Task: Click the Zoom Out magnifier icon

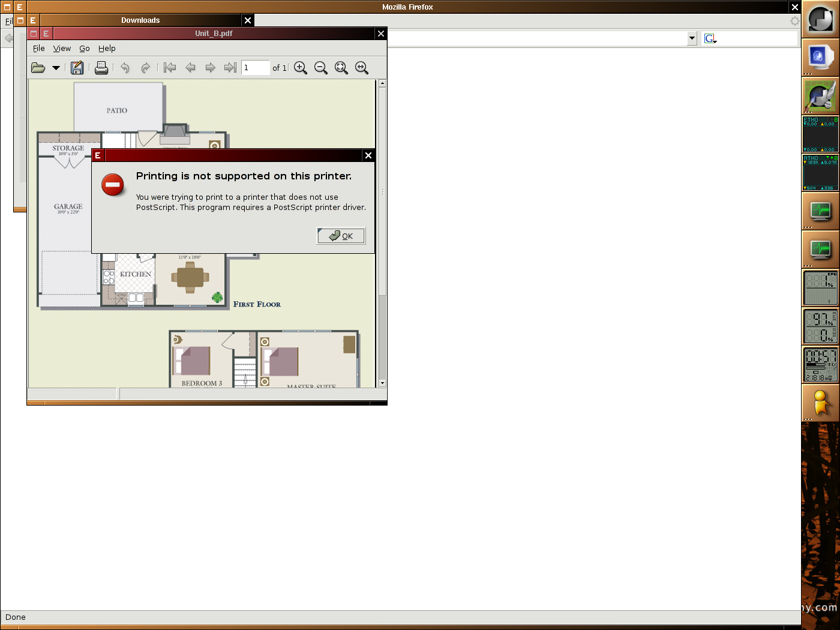Action: pyautogui.click(x=321, y=68)
